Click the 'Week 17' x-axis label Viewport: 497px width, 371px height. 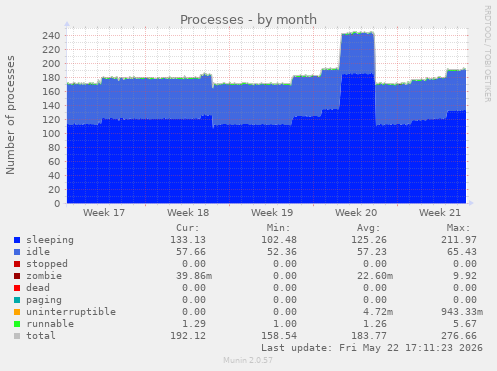(104, 213)
